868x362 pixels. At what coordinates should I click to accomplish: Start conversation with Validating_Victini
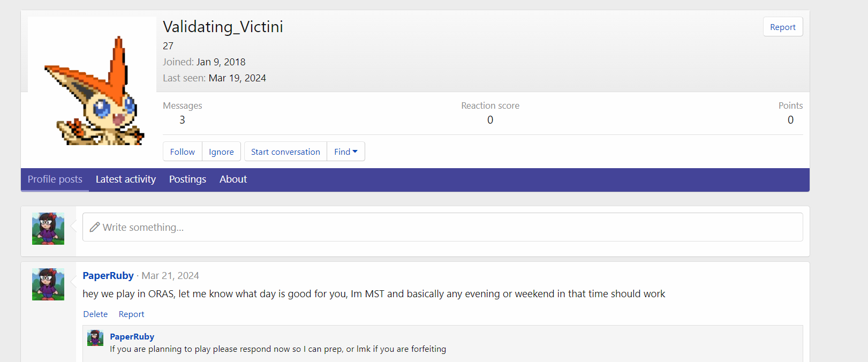click(x=285, y=152)
